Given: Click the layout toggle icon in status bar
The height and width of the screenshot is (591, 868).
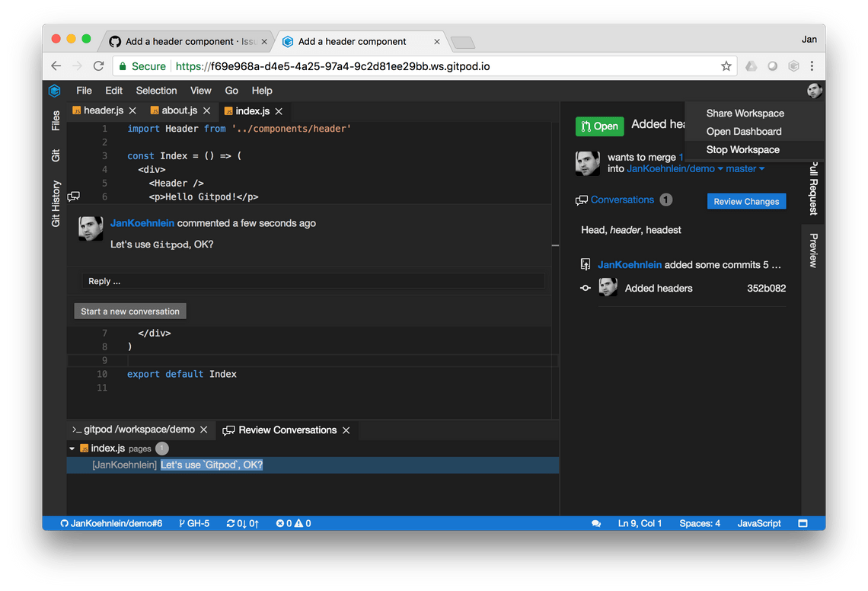Looking at the screenshot, I should click(x=803, y=523).
